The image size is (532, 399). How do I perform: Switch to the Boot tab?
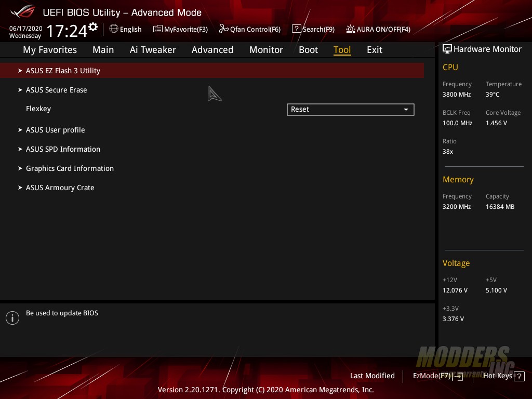[x=309, y=50]
